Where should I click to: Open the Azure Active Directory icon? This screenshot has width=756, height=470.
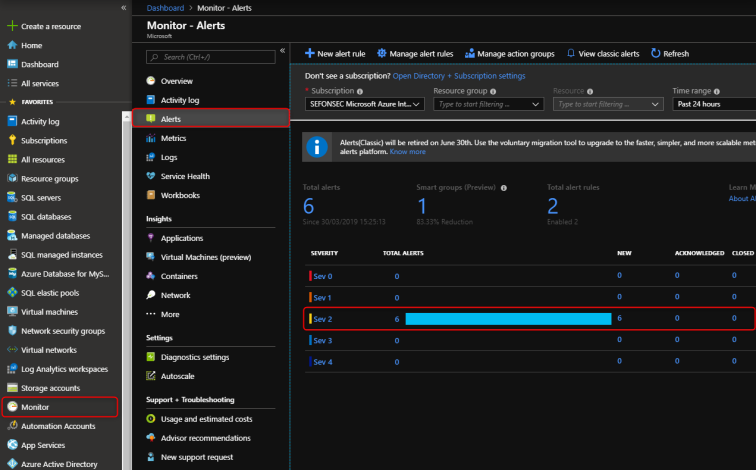12,464
